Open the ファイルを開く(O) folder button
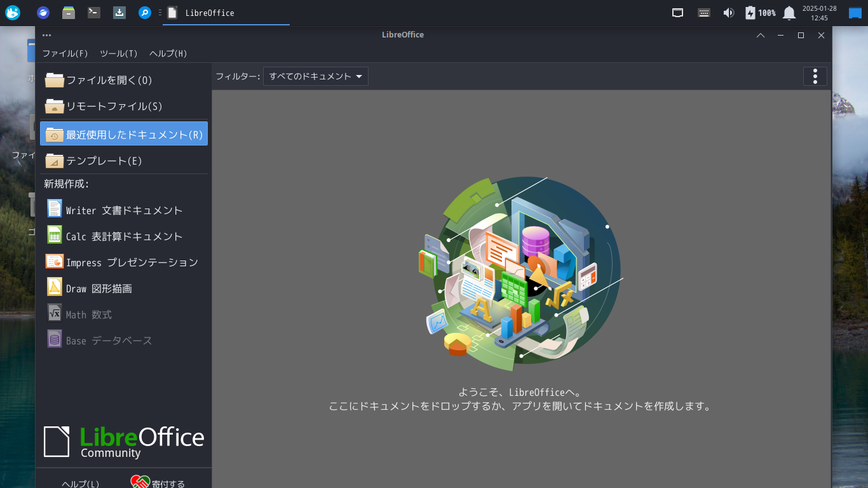 click(124, 80)
